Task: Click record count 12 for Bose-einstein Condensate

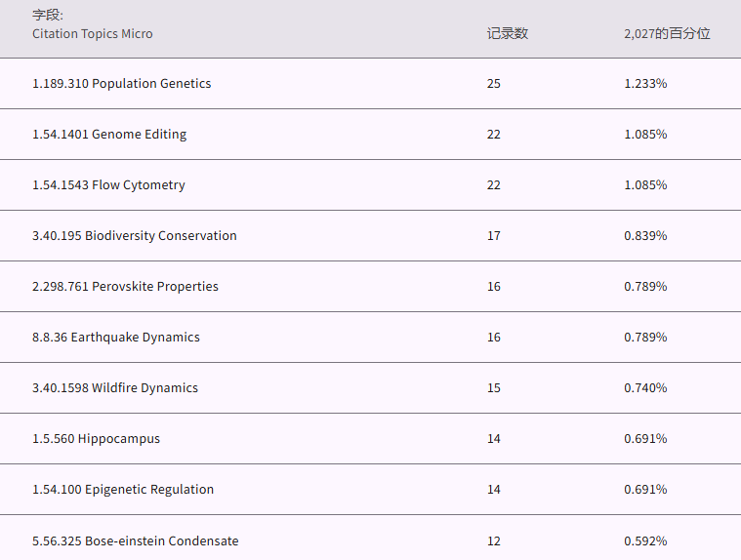Action: 493,541
